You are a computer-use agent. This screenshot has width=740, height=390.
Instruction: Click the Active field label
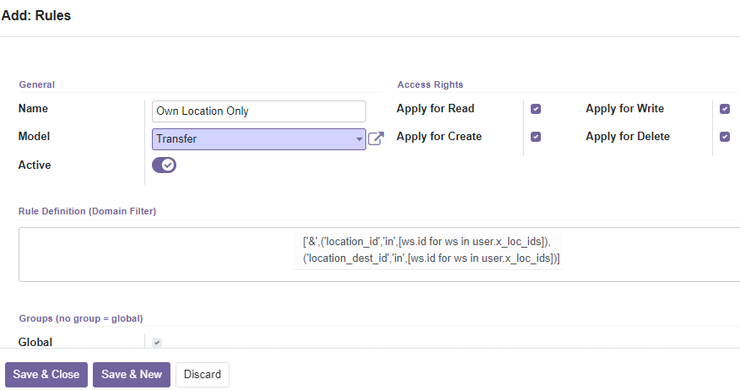(x=34, y=165)
